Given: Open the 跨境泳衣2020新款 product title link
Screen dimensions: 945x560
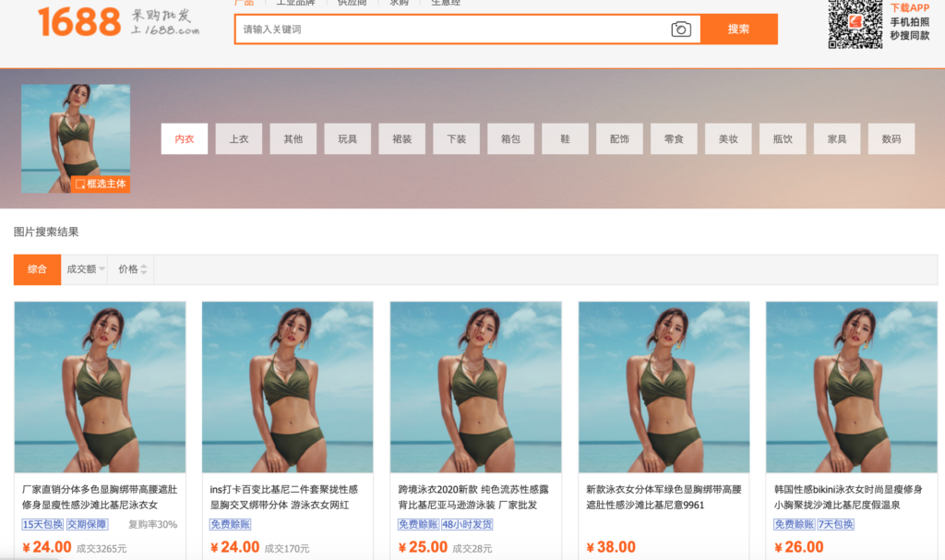Looking at the screenshot, I should click(473, 497).
